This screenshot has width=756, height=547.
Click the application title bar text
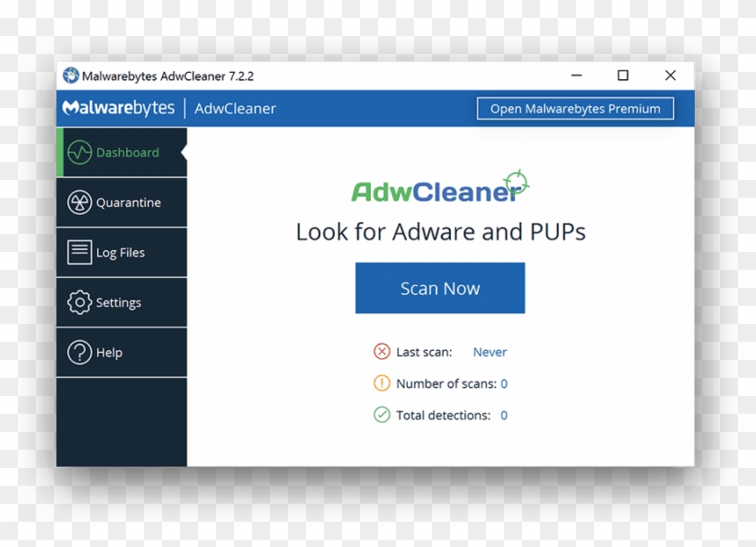tap(166, 76)
